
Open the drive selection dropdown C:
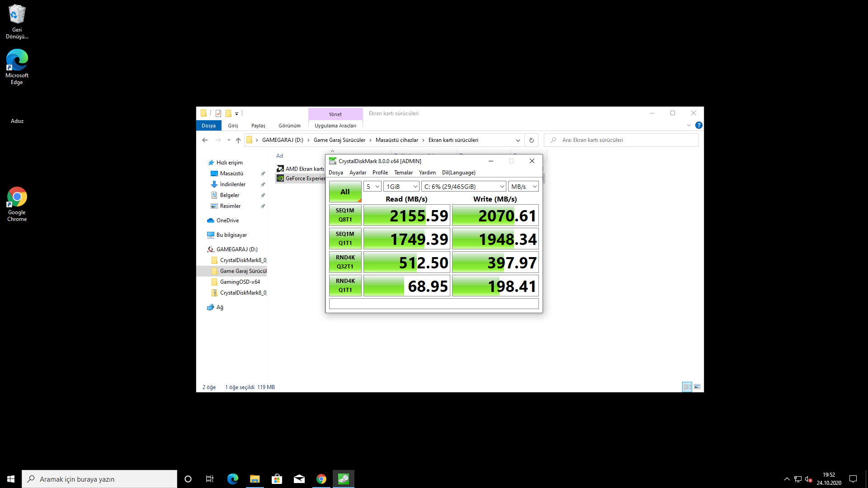click(x=464, y=187)
